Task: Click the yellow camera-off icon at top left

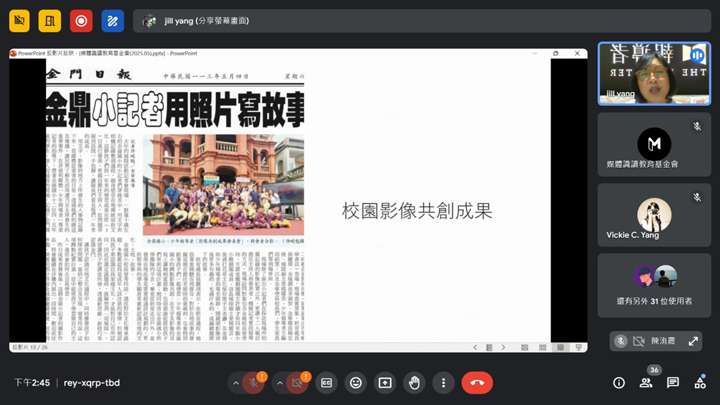Action: (19, 21)
